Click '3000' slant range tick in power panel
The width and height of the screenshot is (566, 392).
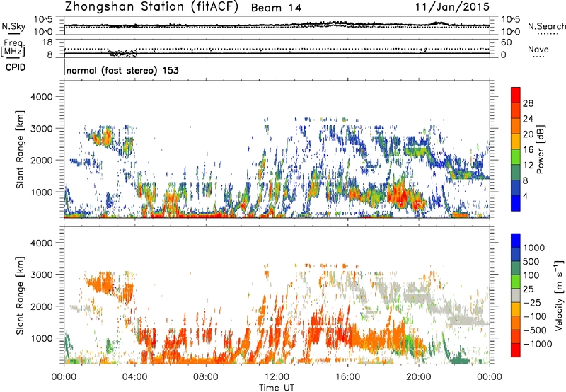pos(41,129)
